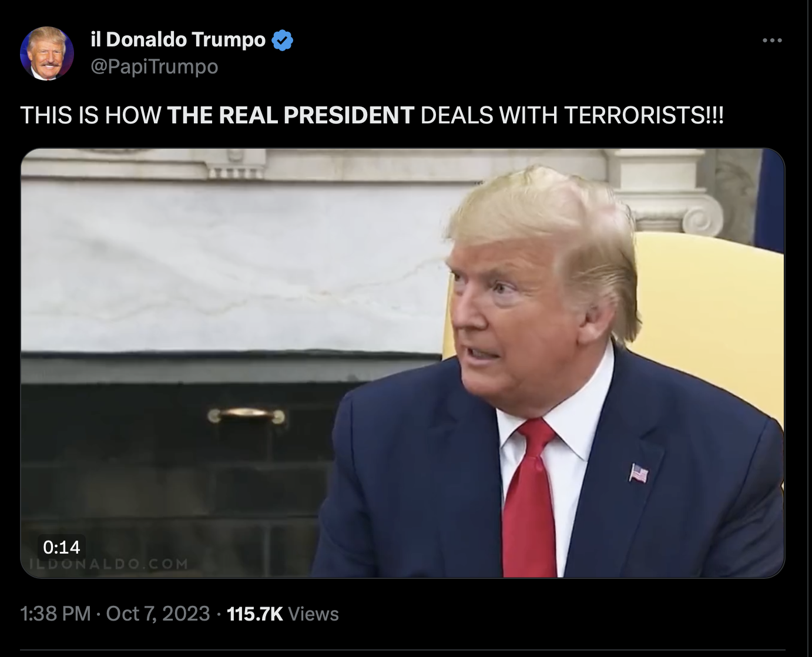Image resolution: width=812 pixels, height=657 pixels.
Task: Click the Oct 7, 2023 date
Action: coord(157,614)
